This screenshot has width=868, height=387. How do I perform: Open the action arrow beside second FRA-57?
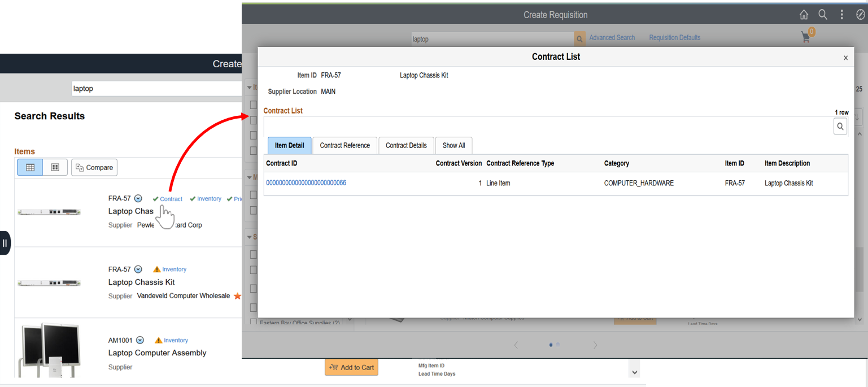pyautogui.click(x=138, y=269)
